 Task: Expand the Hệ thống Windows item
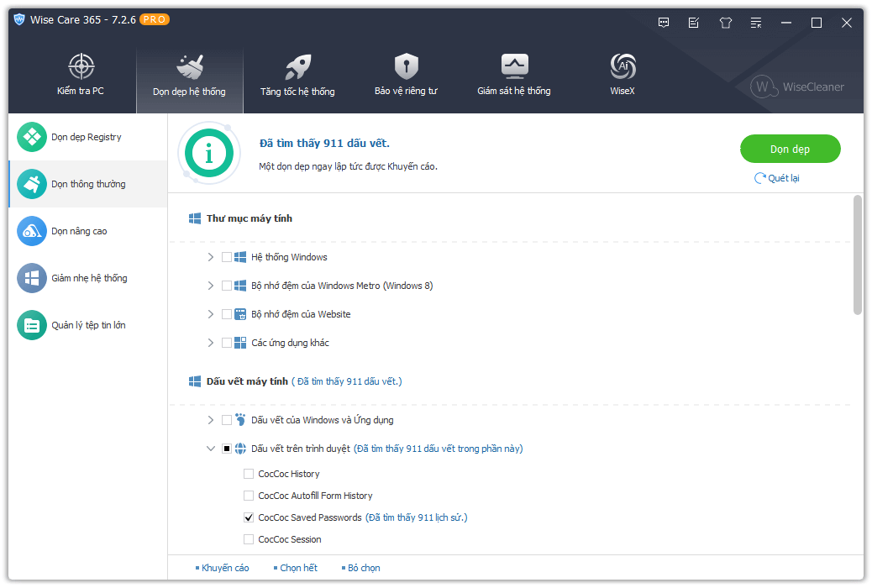pos(211,257)
